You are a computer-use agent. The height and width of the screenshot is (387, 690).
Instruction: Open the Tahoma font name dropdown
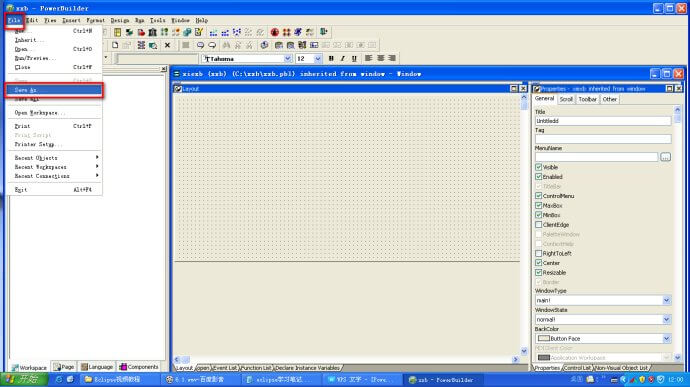pyautogui.click(x=287, y=59)
